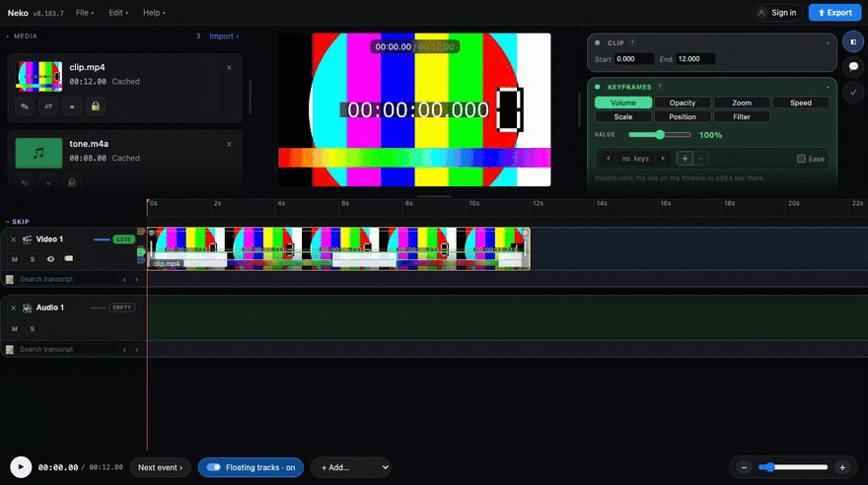Remove keyframe with the minus button

701,159
